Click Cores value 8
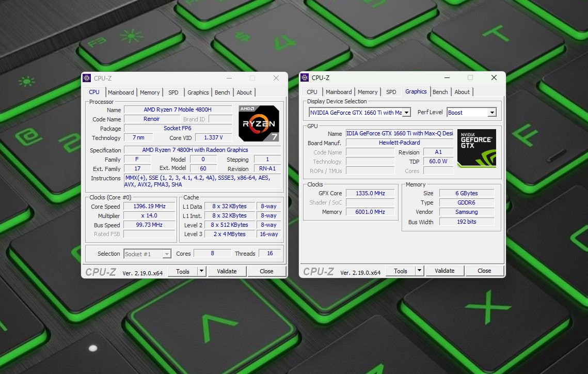The image size is (588, 374). pyautogui.click(x=212, y=254)
